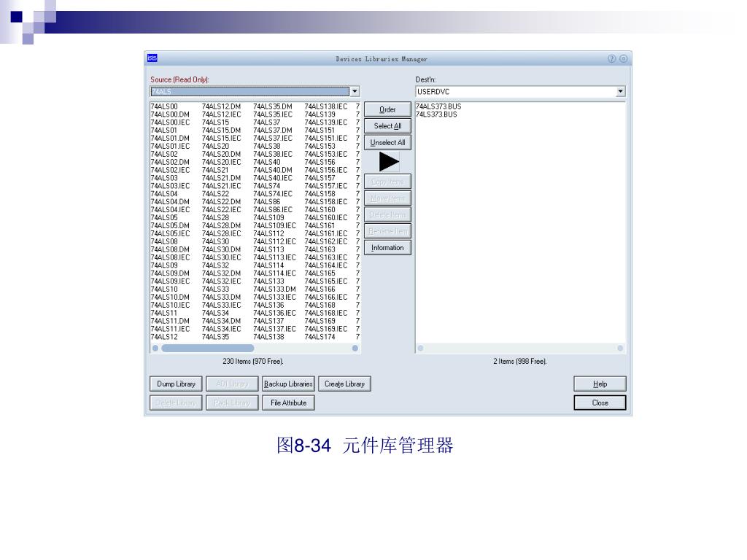Click the destination list horizontal scrollbar
The image size is (747, 560).
[x=520, y=349]
